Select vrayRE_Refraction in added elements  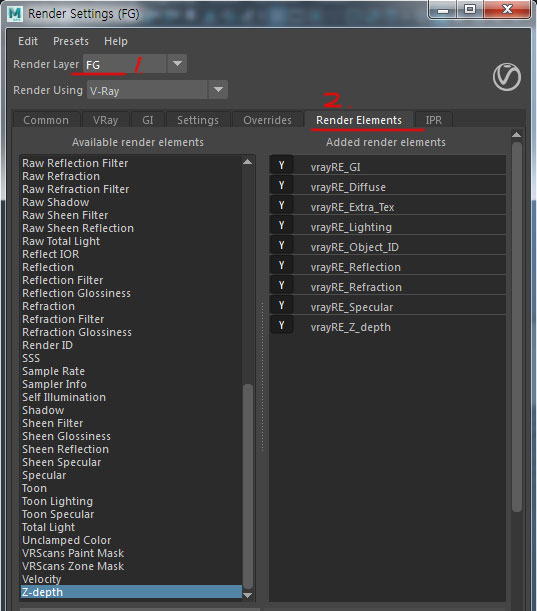coord(356,287)
